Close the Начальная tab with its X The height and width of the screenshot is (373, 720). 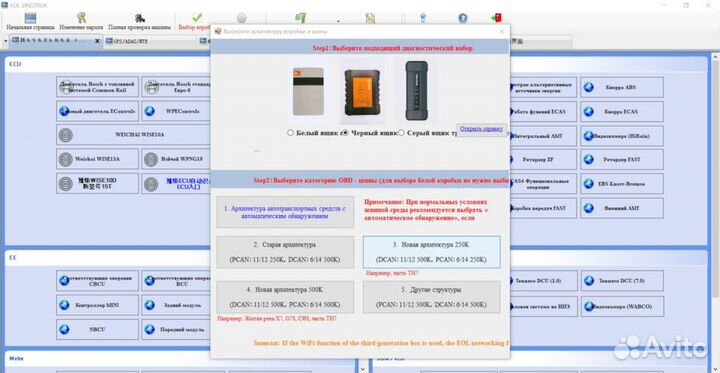[97, 41]
